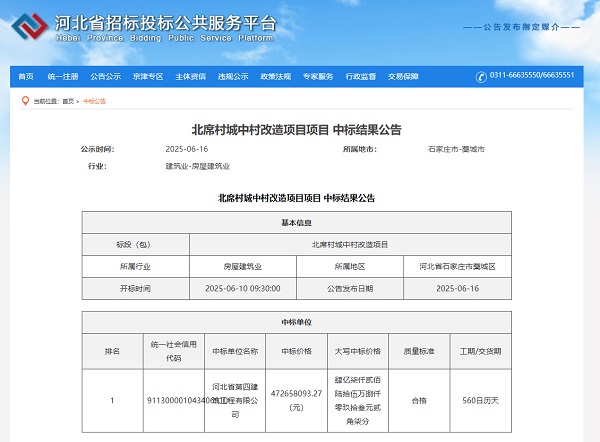This screenshot has width=600, height=442.
Task: Go to the 交易保障 menu item
Action: (x=403, y=76)
